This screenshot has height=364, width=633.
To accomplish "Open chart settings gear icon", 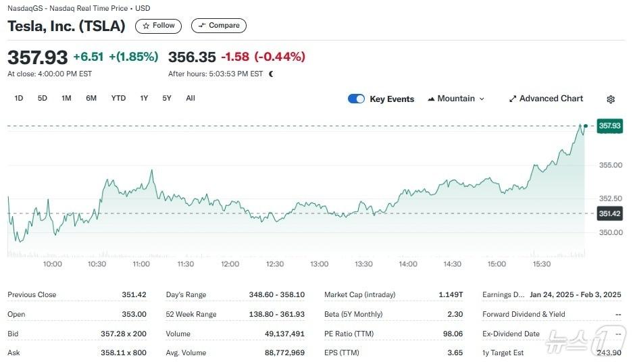I will [611, 99].
